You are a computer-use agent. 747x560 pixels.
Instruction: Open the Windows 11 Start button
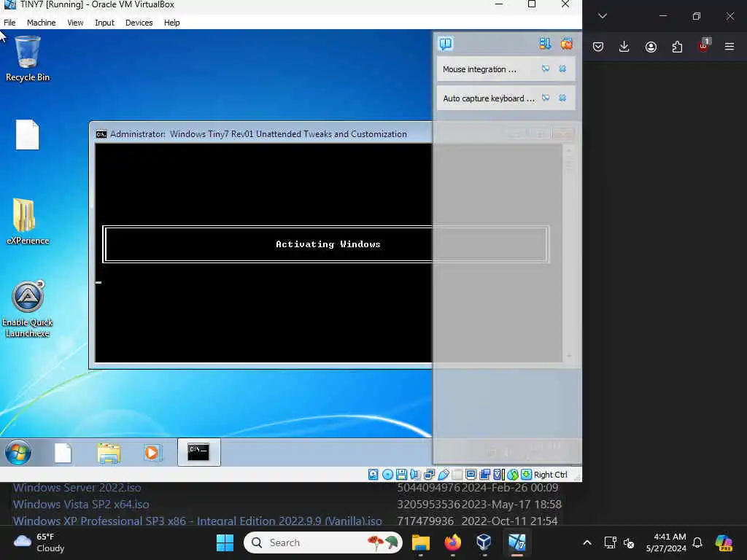[225, 542]
